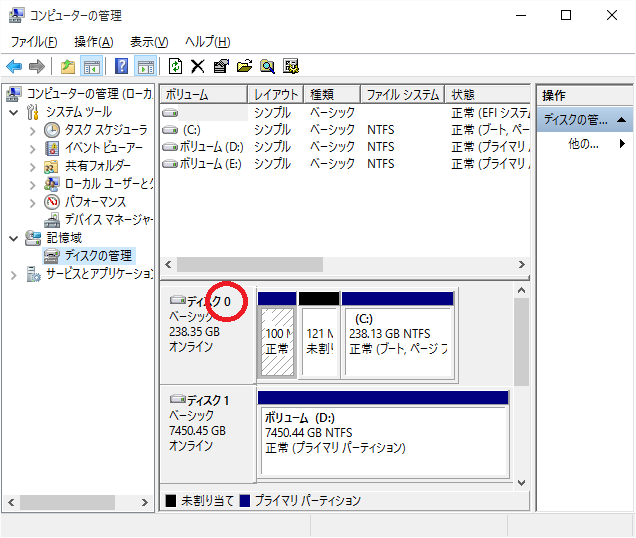Toggle the Show/Hide Console Tree toolbar icon
This screenshot has height=538, width=636.
coord(92,66)
